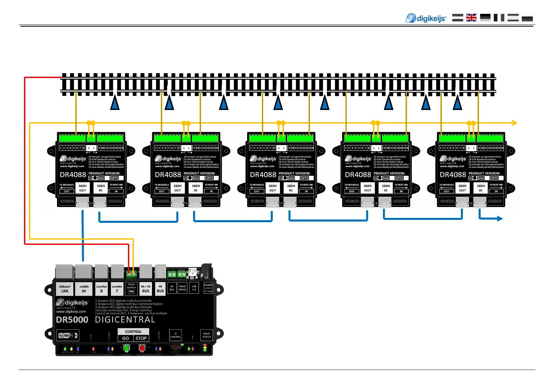Image resolution: width=554 pixels, height=392 pixels.
Task: Click the blue arrowhead after the last S88N cable
Action: [500, 218]
